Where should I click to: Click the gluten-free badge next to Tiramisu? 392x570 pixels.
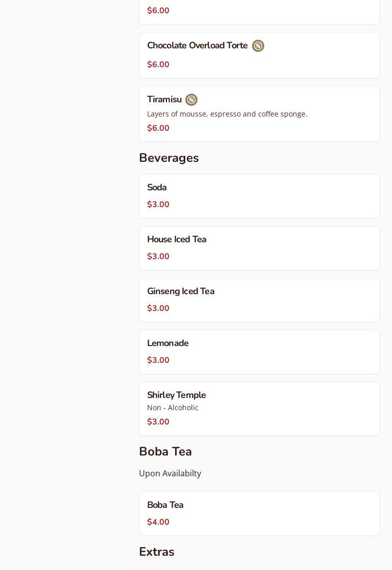click(x=191, y=100)
